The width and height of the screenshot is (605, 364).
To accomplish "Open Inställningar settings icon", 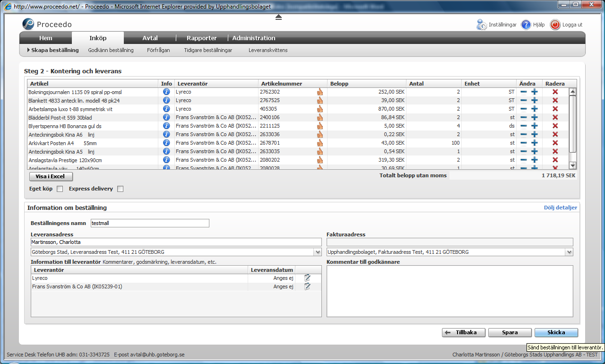I will [x=482, y=25].
